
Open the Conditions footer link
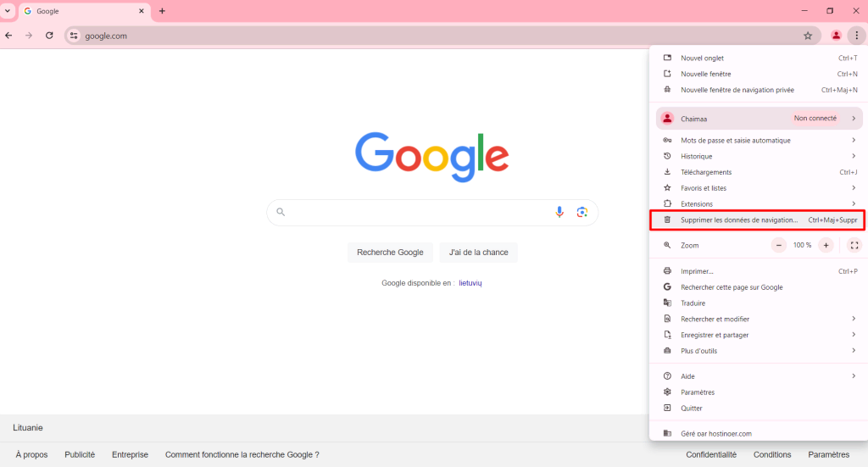pyautogui.click(x=772, y=455)
